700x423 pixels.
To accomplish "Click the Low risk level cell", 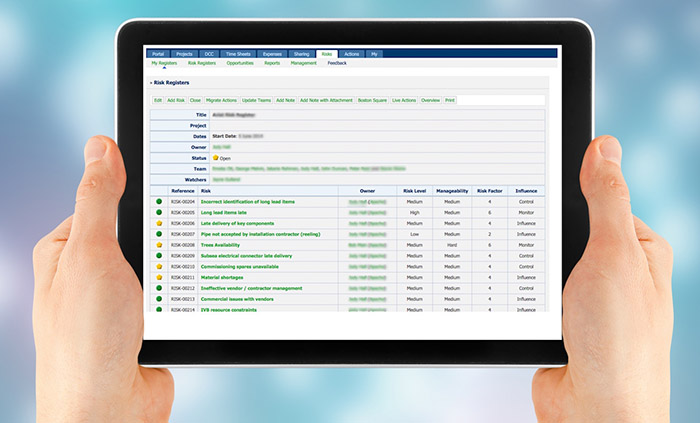I will 415,234.
